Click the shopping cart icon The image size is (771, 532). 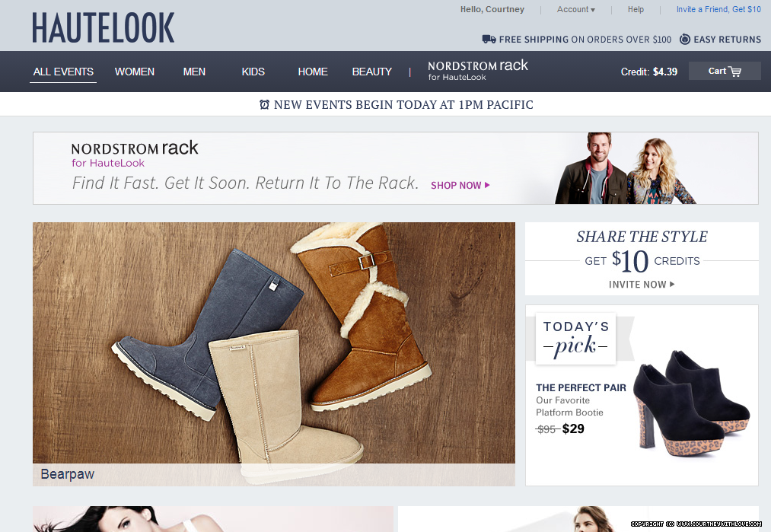click(734, 72)
